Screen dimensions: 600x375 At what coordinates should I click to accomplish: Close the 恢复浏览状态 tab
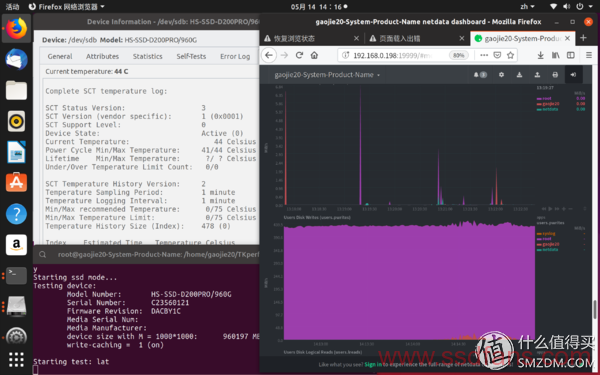tap(356, 38)
